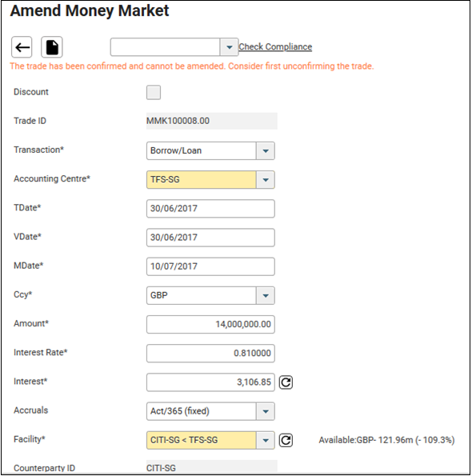Click the Check Compliance link
Image resolution: width=472 pixels, height=476 pixels.
click(x=275, y=46)
